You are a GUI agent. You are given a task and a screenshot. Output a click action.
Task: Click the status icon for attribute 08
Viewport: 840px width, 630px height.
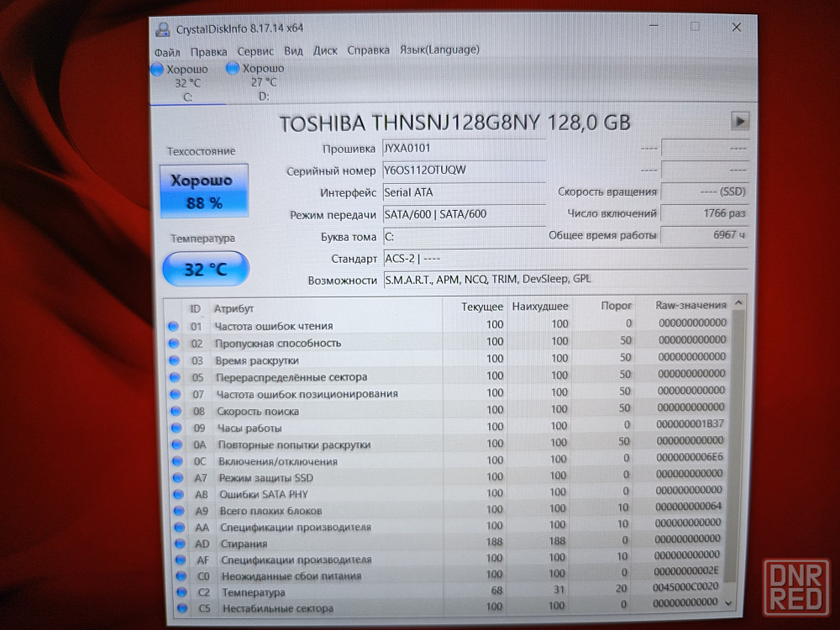point(176,412)
